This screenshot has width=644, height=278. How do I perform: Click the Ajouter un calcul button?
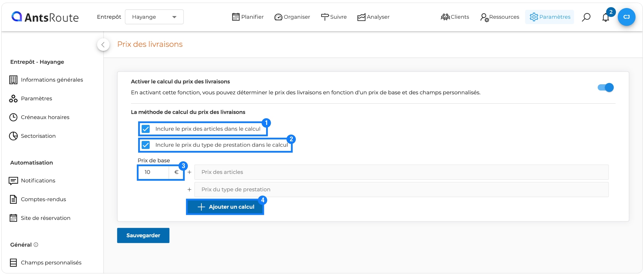225,207
